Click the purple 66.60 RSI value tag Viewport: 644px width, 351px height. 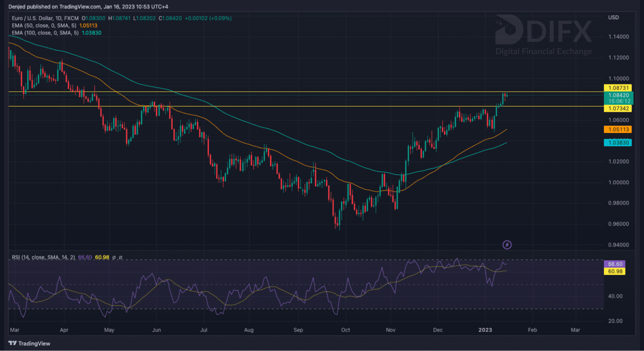[x=614, y=264]
